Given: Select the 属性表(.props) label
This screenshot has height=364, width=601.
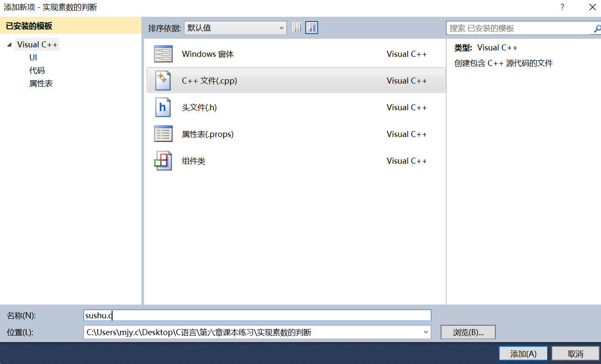Looking at the screenshot, I should (x=207, y=134).
